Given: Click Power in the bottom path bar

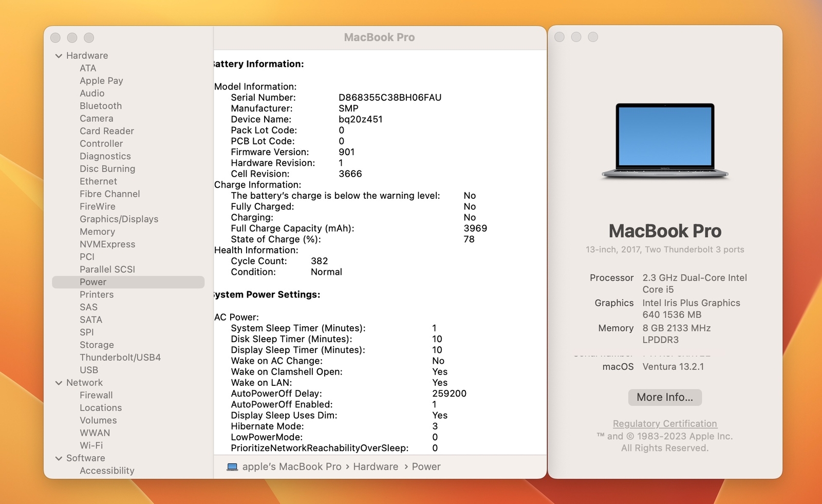Looking at the screenshot, I should coord(426,467).
